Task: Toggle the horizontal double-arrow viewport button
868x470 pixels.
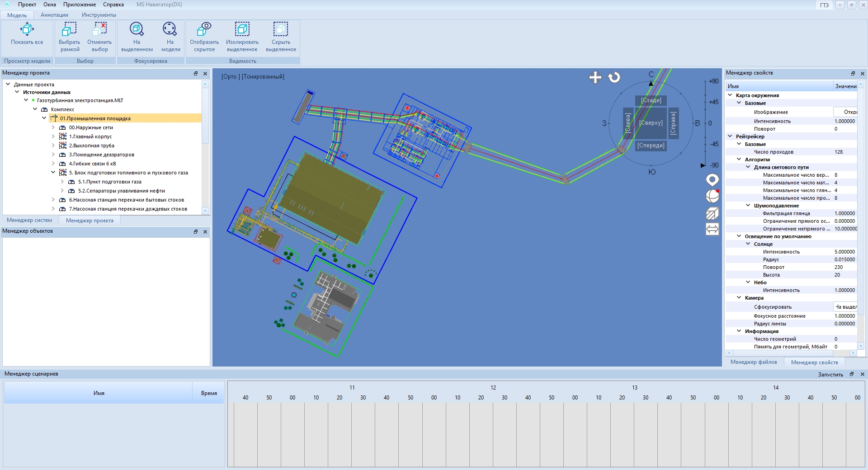Action: point(712,230)
